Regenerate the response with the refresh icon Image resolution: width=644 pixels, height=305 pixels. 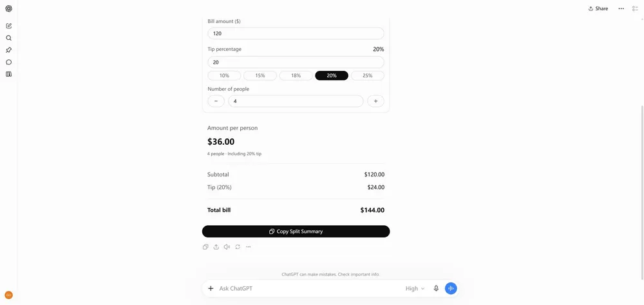(x=238, y=246)
